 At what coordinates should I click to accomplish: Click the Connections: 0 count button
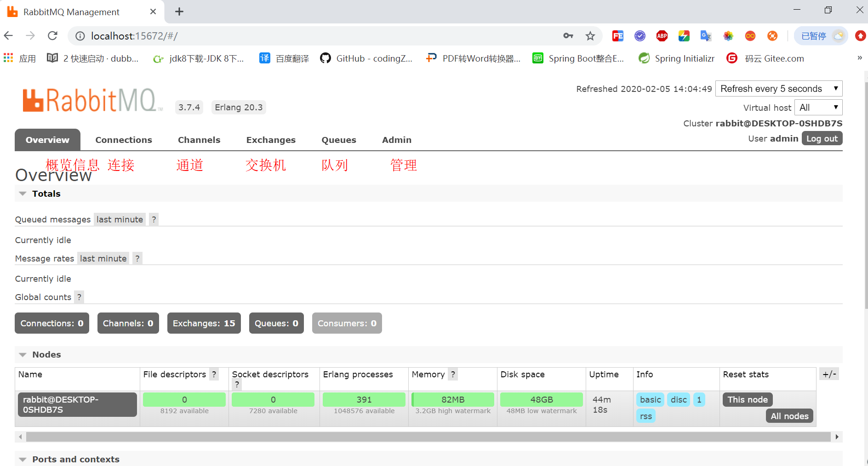pyautogui.click(x=52, y=323)
